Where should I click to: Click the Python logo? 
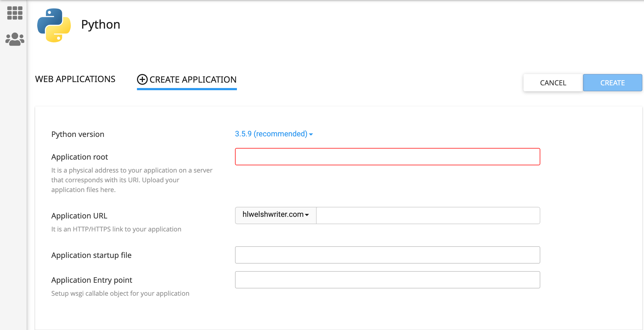point(54,25)
